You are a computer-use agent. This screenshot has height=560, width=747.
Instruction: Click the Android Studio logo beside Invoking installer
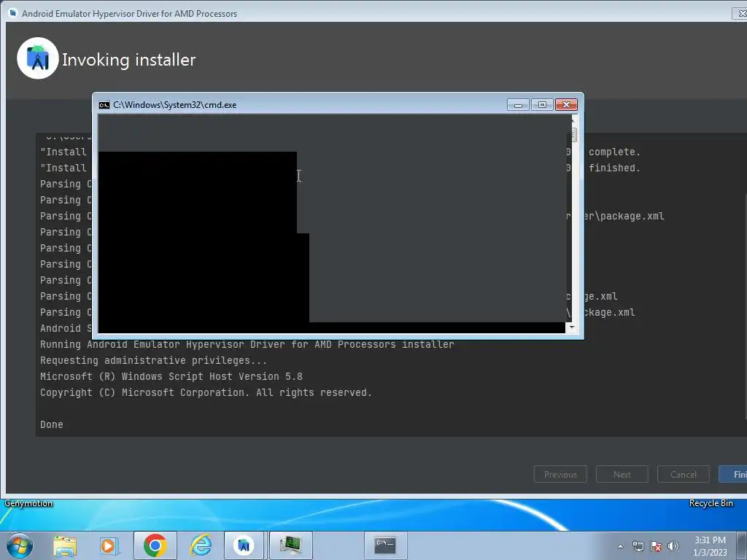(38, 58)
